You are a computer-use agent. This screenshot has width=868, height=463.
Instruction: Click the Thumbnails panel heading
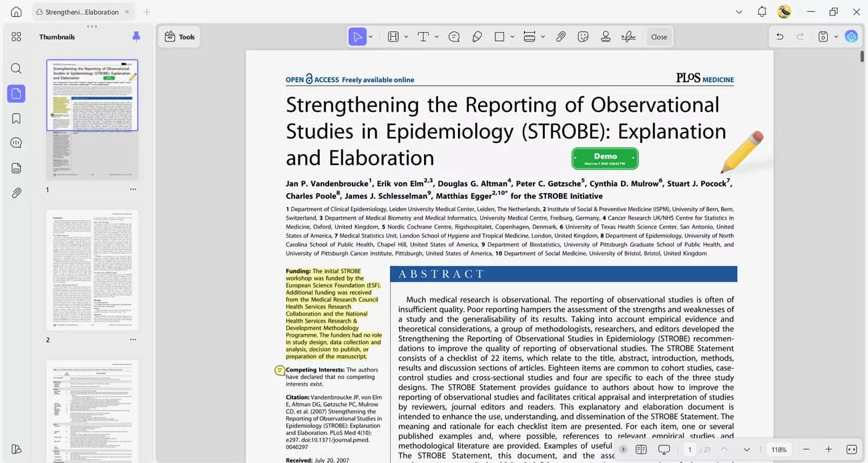point(57,37)
